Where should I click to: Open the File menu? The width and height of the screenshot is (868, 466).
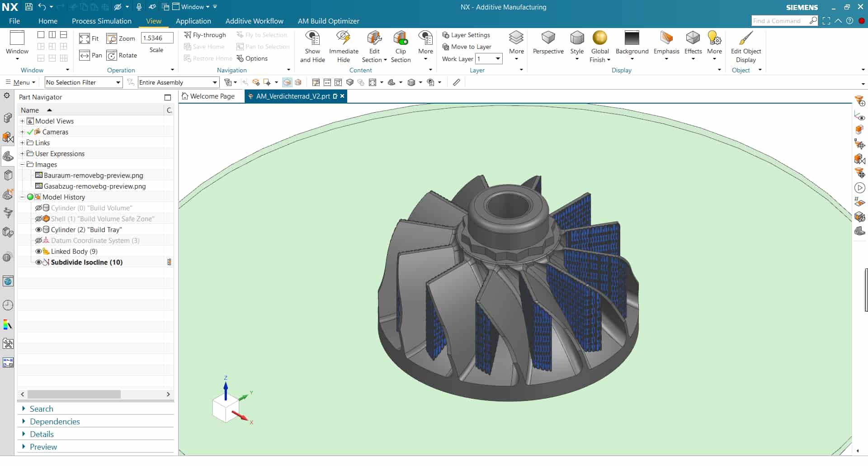click(14, 21)
